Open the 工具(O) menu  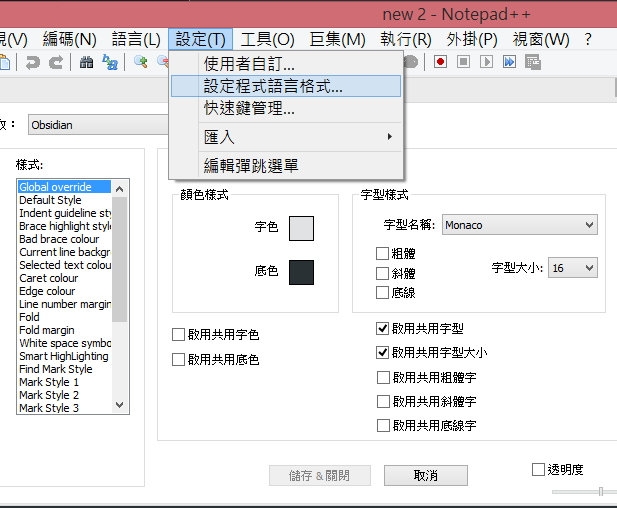[x=268, y=39]
